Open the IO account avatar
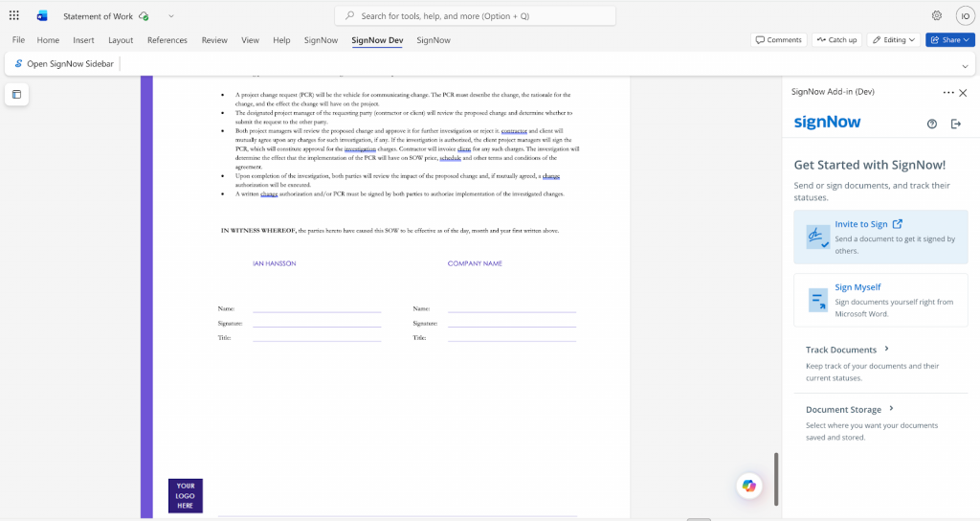The image size is (980, 521). [965, 15]
